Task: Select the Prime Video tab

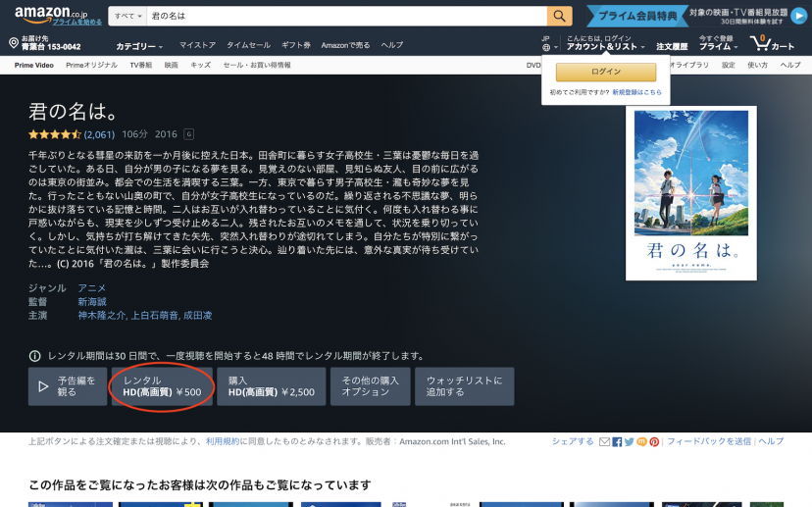Action: pos(33,66)
